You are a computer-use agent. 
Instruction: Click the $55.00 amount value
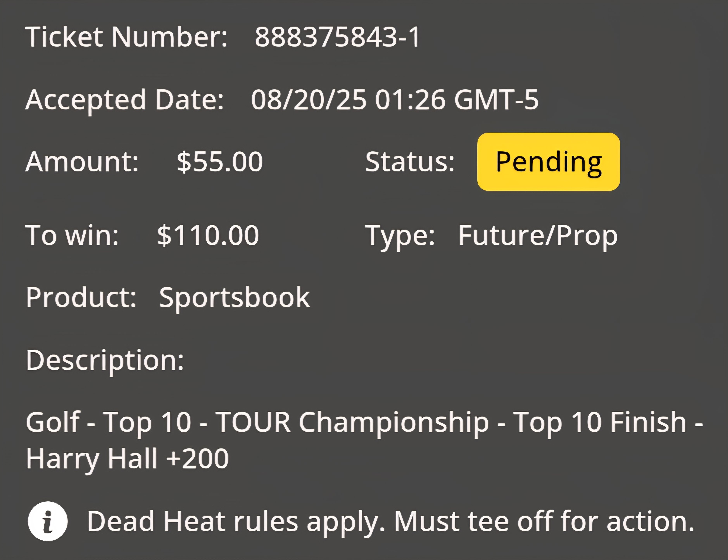pos(220,162)
